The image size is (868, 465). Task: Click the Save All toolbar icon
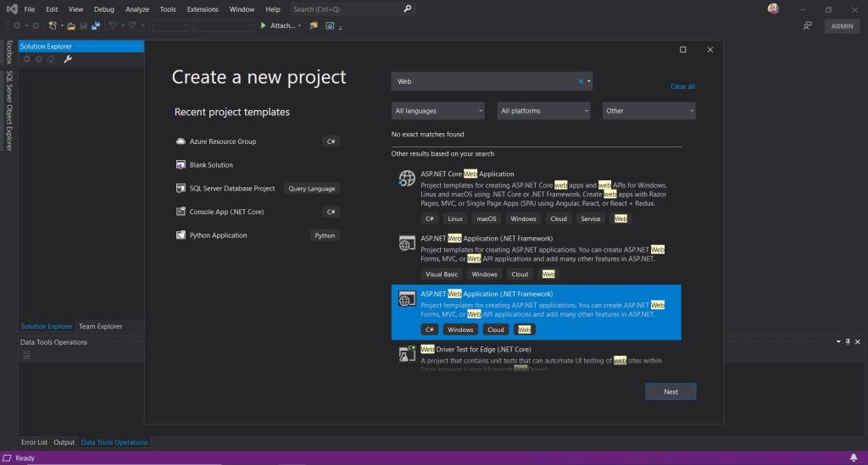[x=96, y=25]
